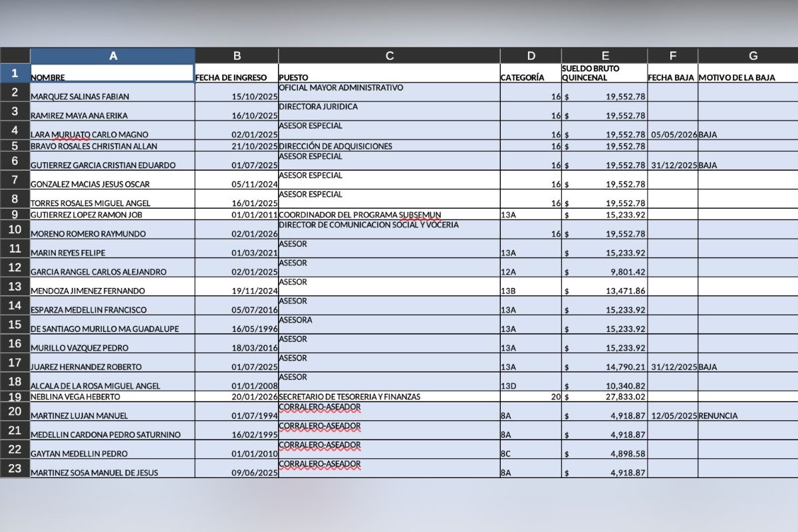Viewport: 798px width, 532px height.
Task: Select column E header
Action: (x=604, y=56)
